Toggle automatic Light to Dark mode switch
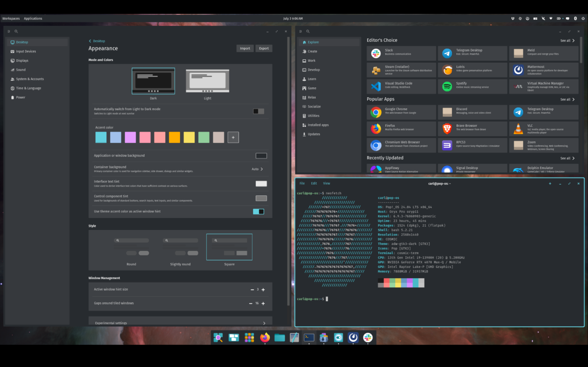This screenshot has height=367, width=588. pos(258,111)
